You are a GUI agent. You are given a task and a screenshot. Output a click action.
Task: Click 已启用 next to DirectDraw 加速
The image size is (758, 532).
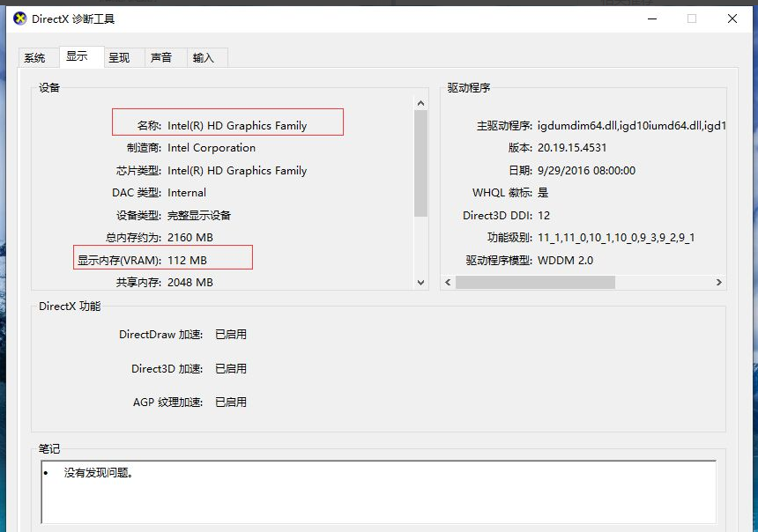(x=231, y=334)
